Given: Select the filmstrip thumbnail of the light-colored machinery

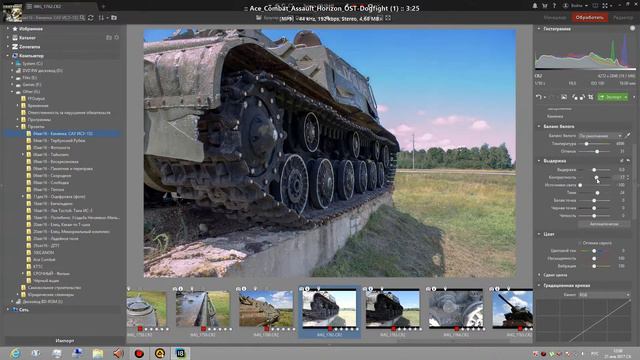Looking at the screenshot, I should pos(456,309).
